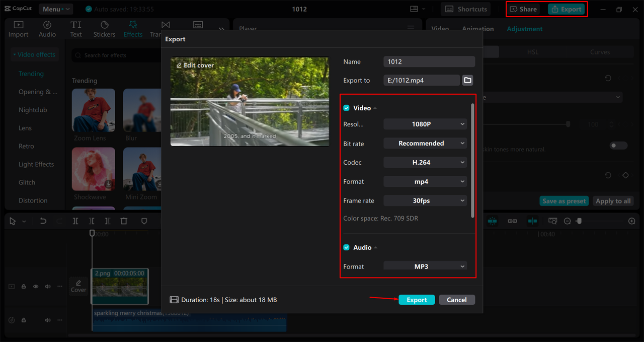The height and width of the screenshot is (342, 644).
Task: Open the Menu dropdown in title bar
Action: 55,9
